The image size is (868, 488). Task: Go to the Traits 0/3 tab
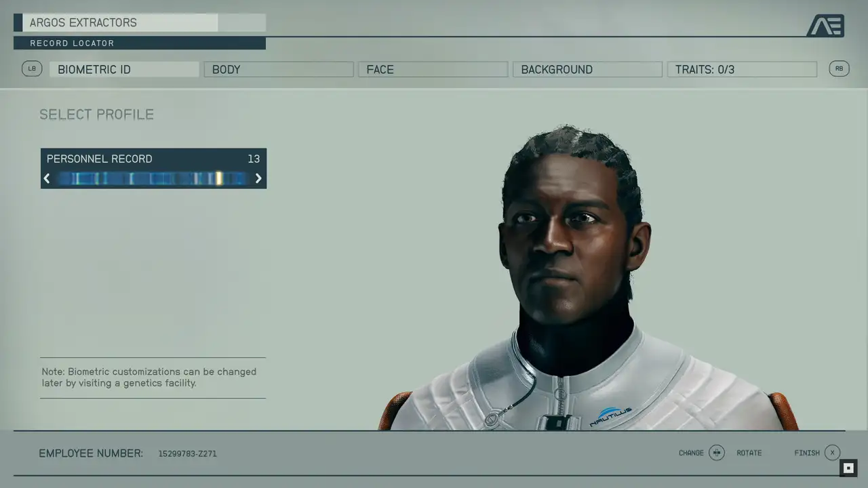[742, 69]
